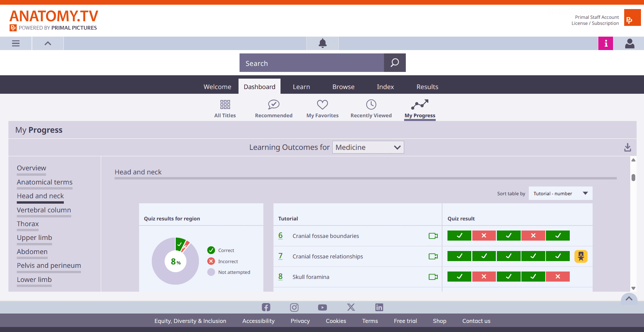Switch to the Results tab
The height and width of the screenshot is (332, 644).
[x=427, y=86]
